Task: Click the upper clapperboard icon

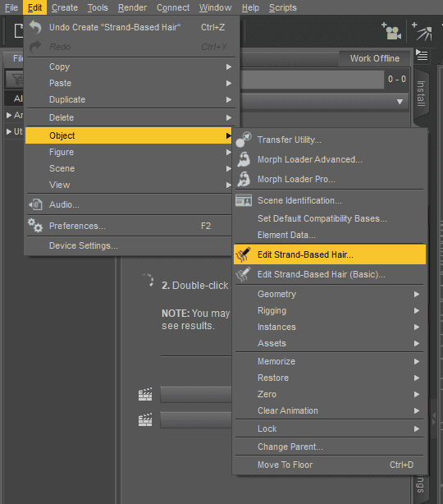Action: (x=145, y=394)
